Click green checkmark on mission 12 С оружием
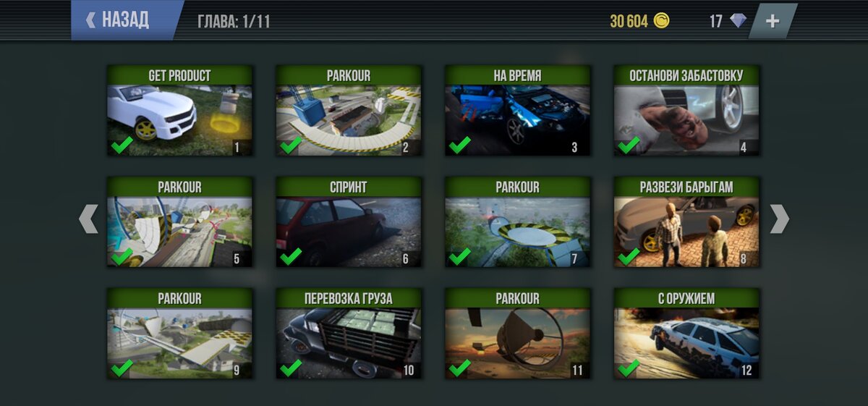 coord(629,368)
